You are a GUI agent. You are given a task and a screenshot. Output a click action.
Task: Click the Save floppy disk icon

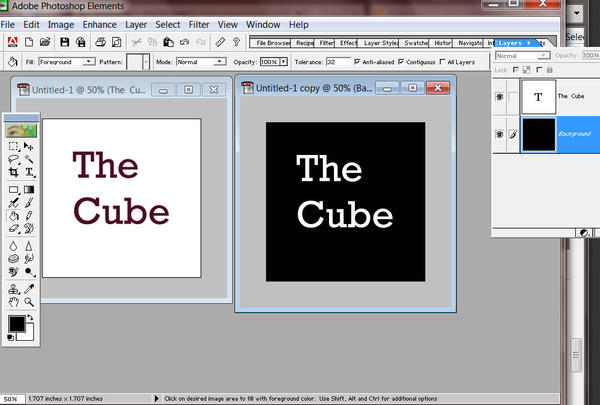pos(64,42)
